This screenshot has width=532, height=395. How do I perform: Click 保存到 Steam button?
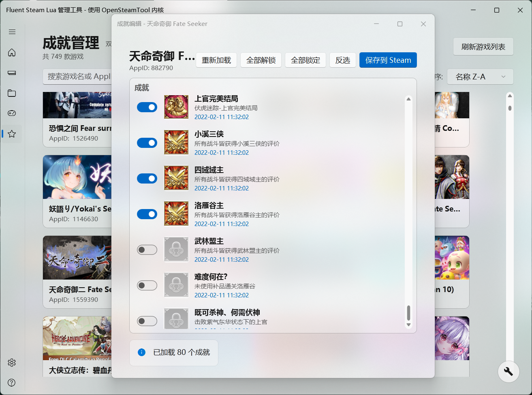coord(388,60)
